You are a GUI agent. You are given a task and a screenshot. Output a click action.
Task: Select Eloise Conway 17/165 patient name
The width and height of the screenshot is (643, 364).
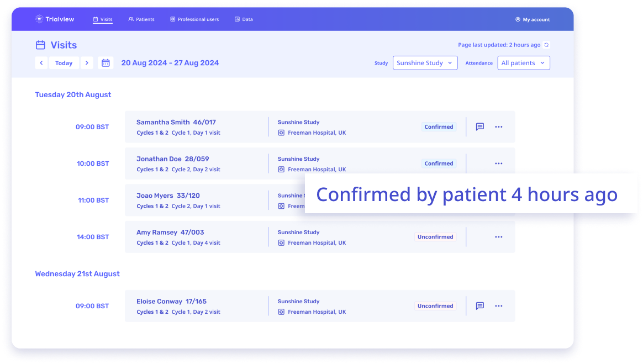coord(171,301)
